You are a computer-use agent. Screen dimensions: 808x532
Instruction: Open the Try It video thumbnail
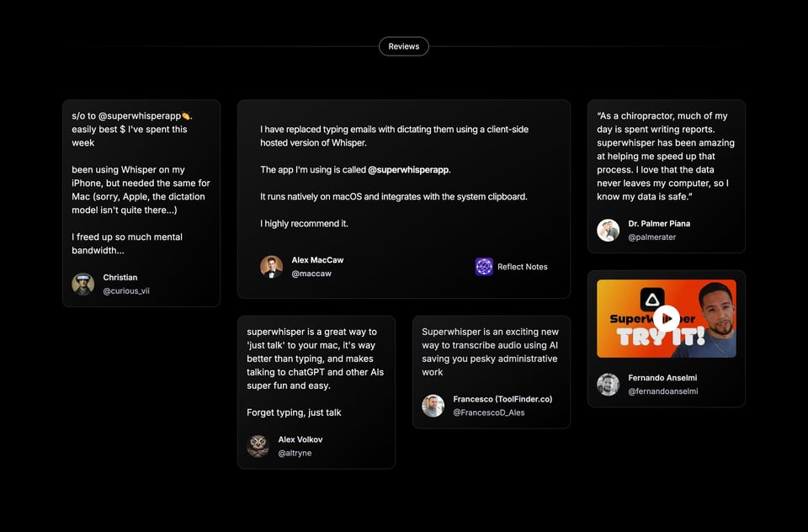coord(667,318)
